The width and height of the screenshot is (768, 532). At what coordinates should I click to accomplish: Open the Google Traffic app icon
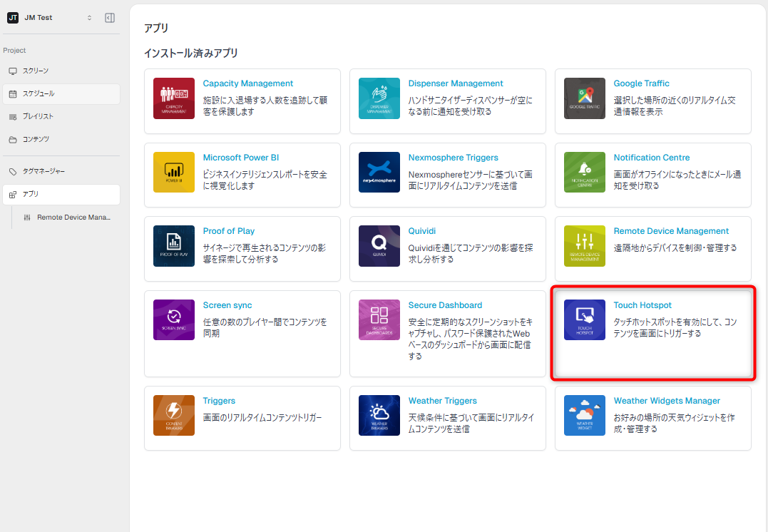pyautogui.click(x=584, y=98)
